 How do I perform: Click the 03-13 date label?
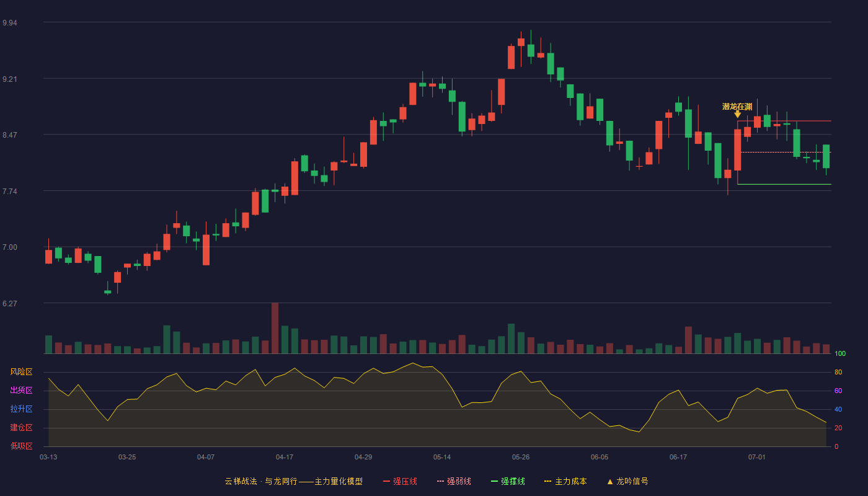click(48, 457)
